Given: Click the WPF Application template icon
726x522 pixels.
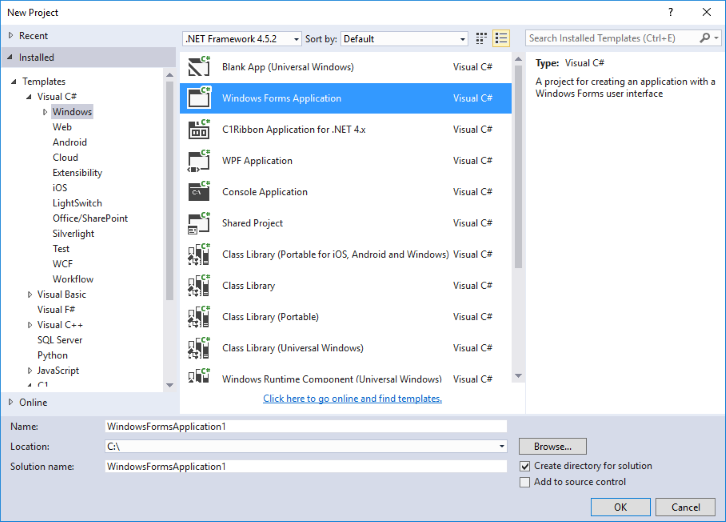Looking at the screenshot, I should pyautogui.click(x=199, y=161).
